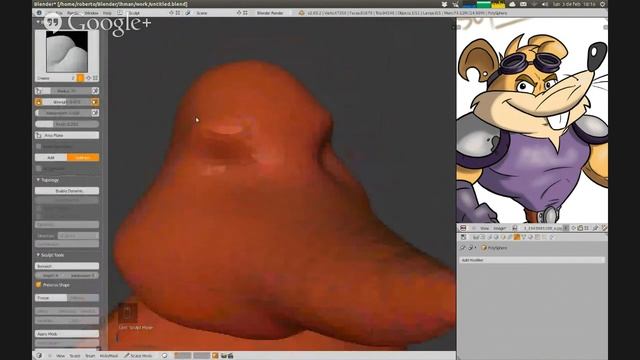Image resolution: width=640 pixels, height=360 pixels.
Task: Click the properties editor type icon
Action: tap(463, 237)
